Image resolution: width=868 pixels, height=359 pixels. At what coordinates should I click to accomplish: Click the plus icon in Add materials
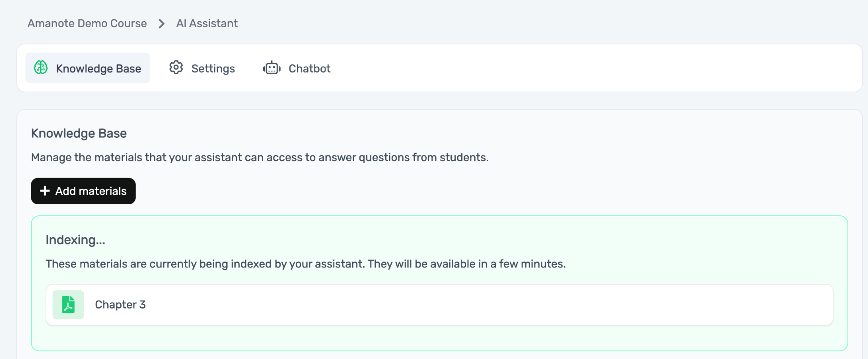coord(45,191)
